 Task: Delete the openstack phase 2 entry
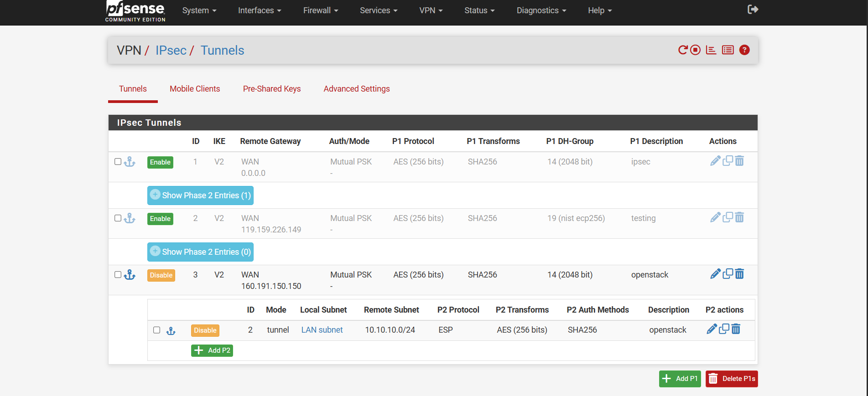coord(736,329)
